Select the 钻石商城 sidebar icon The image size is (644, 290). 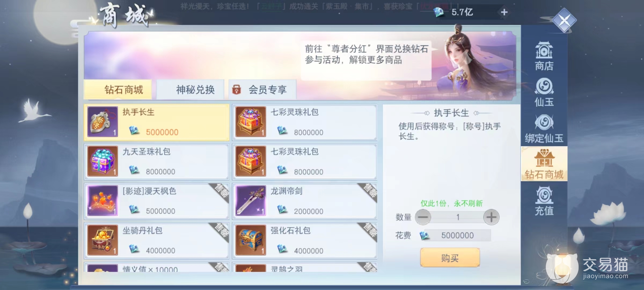point(544,164)
